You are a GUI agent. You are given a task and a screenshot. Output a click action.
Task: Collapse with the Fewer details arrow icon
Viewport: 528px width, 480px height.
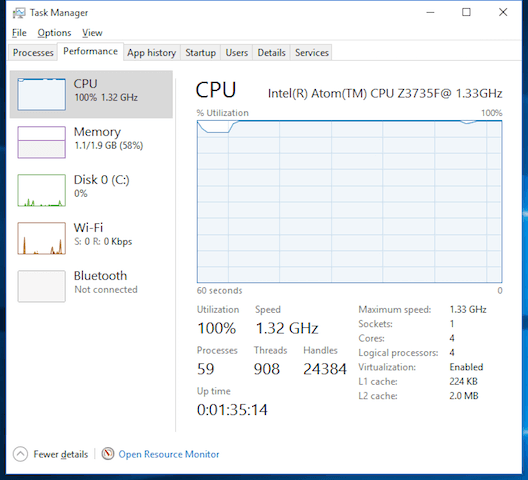[20, 454]
